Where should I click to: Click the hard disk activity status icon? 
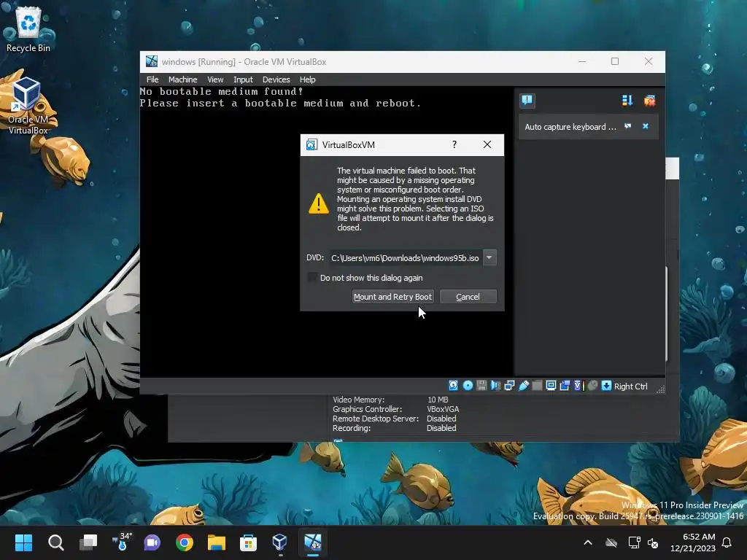453,386
